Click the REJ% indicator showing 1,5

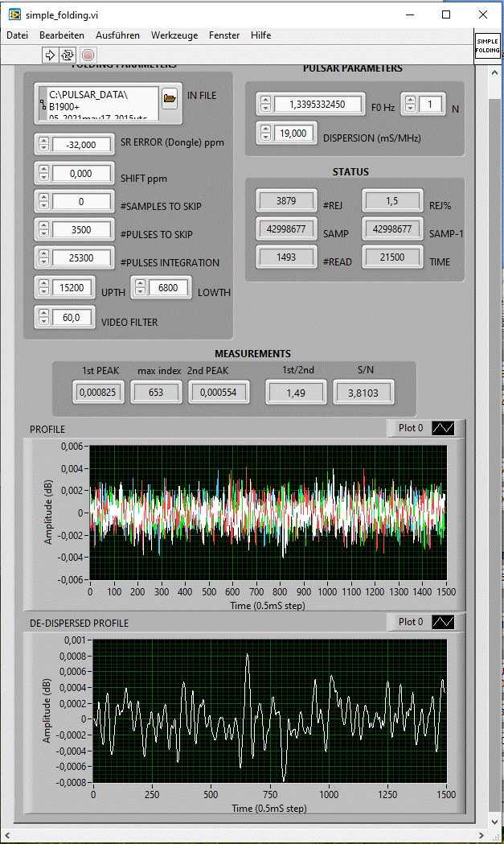(x=392, y=201)
